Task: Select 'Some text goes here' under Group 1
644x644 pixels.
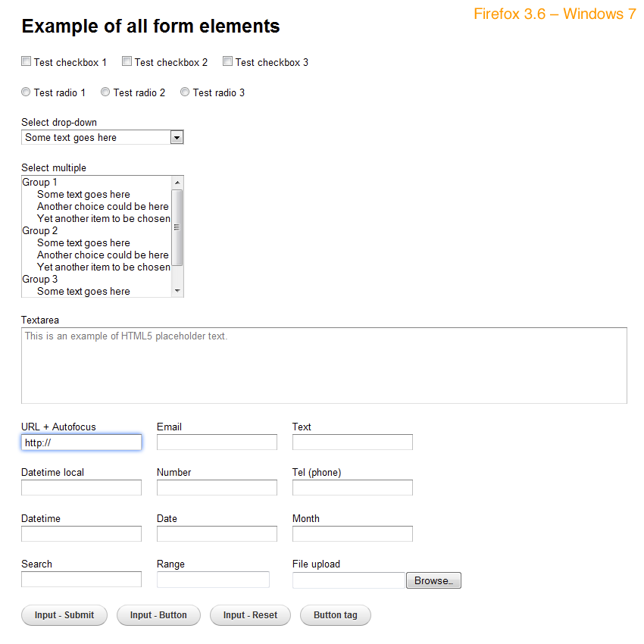Action: click(83, 195)
